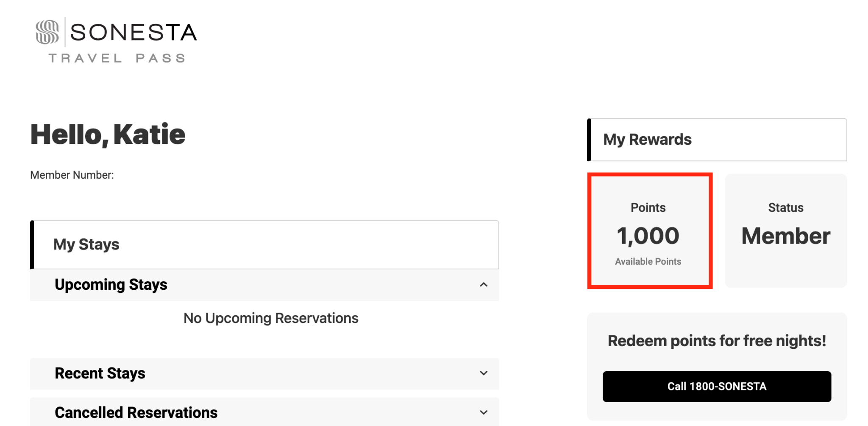Click the Status heading in the status card
Screen dimensions: 868x426
[786, 207]
